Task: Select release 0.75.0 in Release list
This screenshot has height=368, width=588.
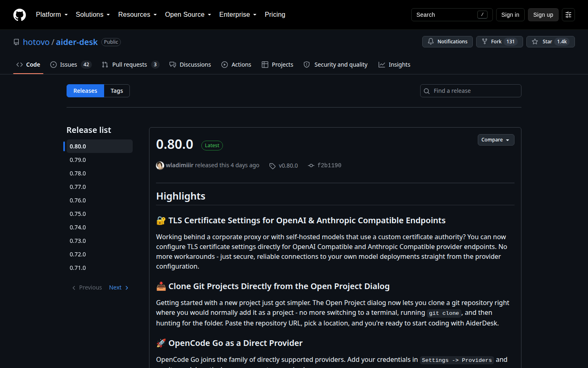Action: 99,214
